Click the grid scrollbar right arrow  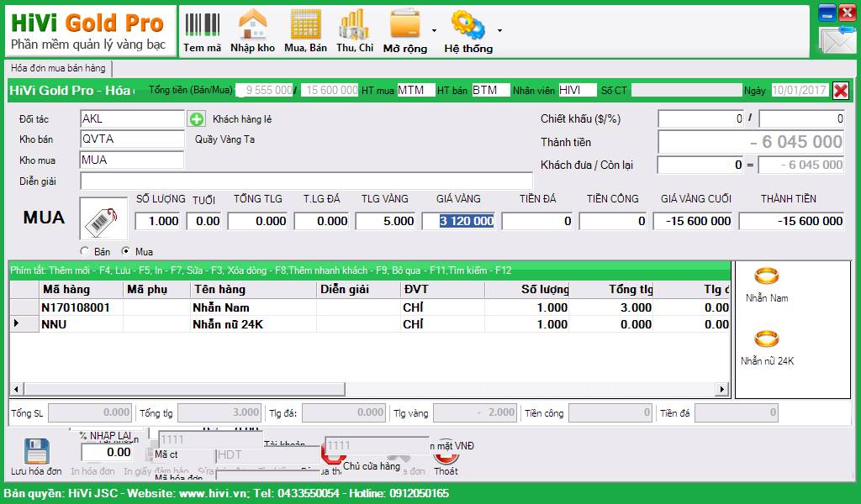[722, 390]
